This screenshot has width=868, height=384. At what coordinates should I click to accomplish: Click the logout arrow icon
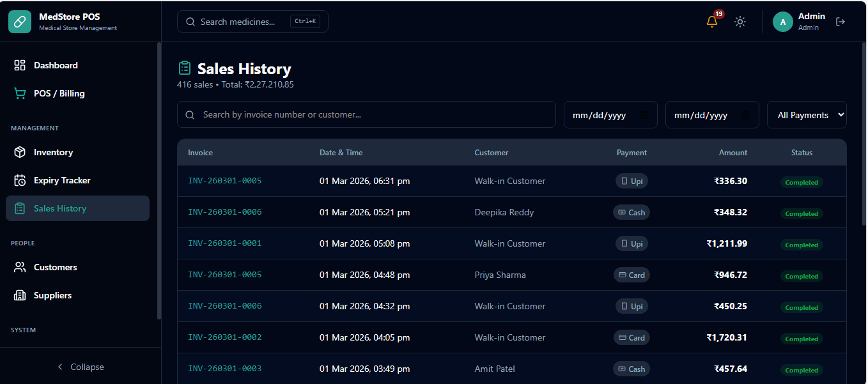(841, 22)
